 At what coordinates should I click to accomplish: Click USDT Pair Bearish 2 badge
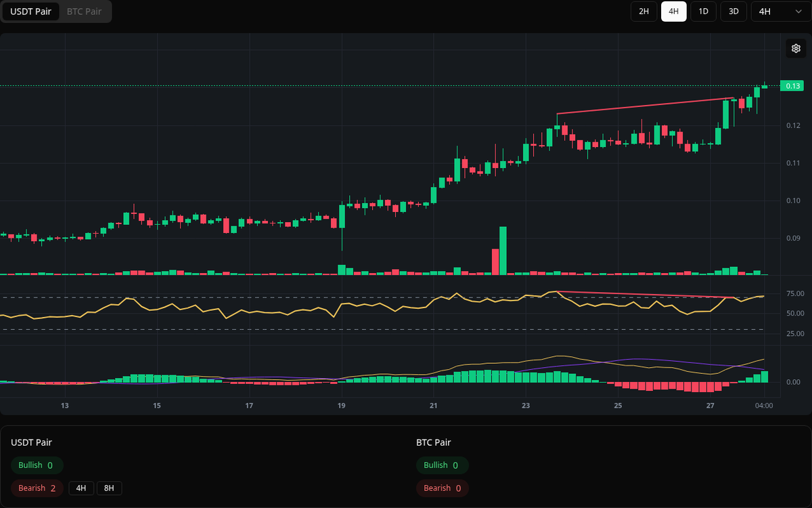point(37,488)
